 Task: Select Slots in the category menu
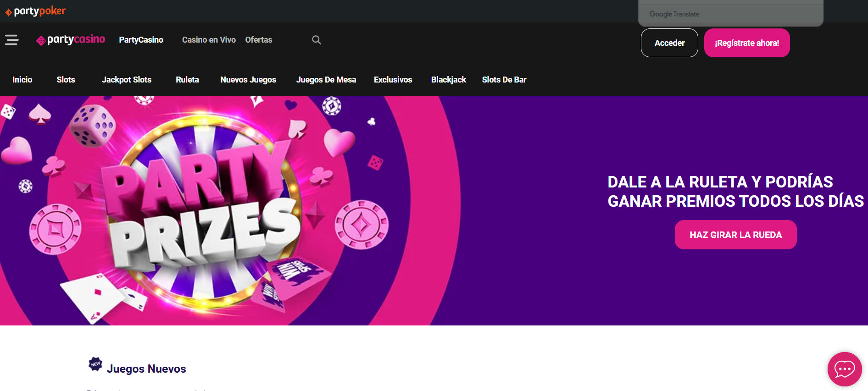66,80
